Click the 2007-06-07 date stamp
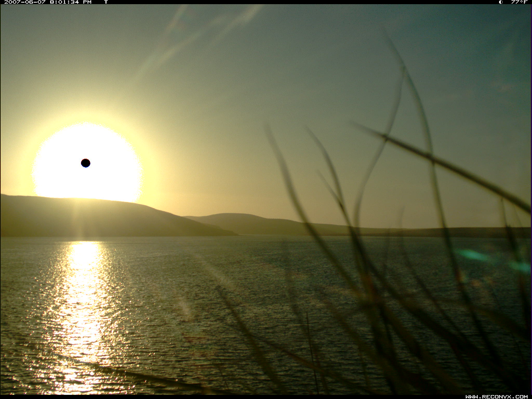 (25, 2)
